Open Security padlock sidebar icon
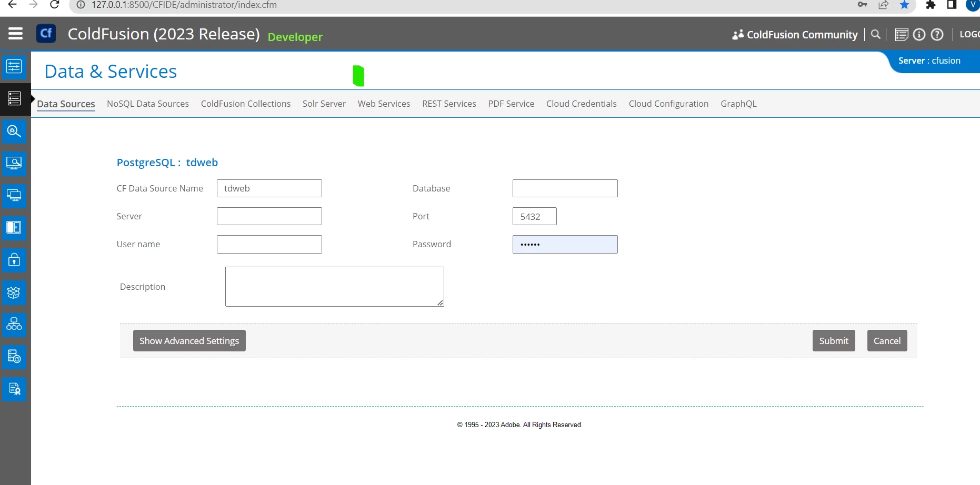Image resolution: width=980 pixels, height=485 pixels. [14, 260]
